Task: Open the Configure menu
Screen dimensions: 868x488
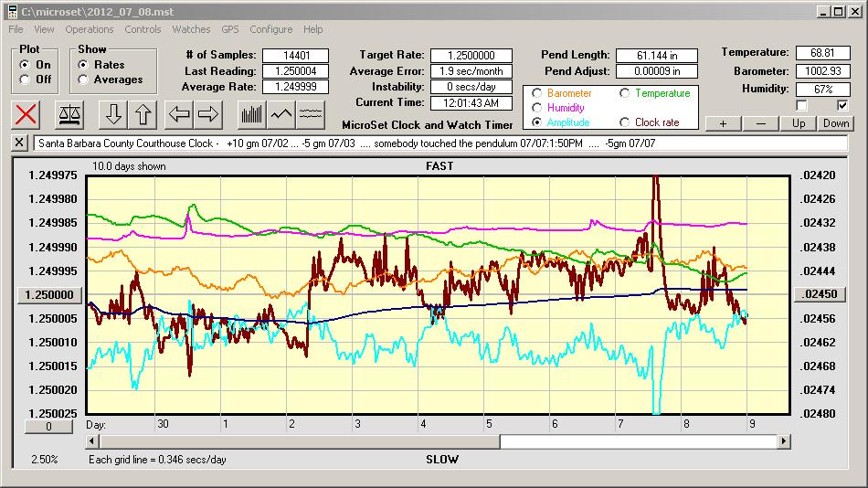Action: coord(270,29)
